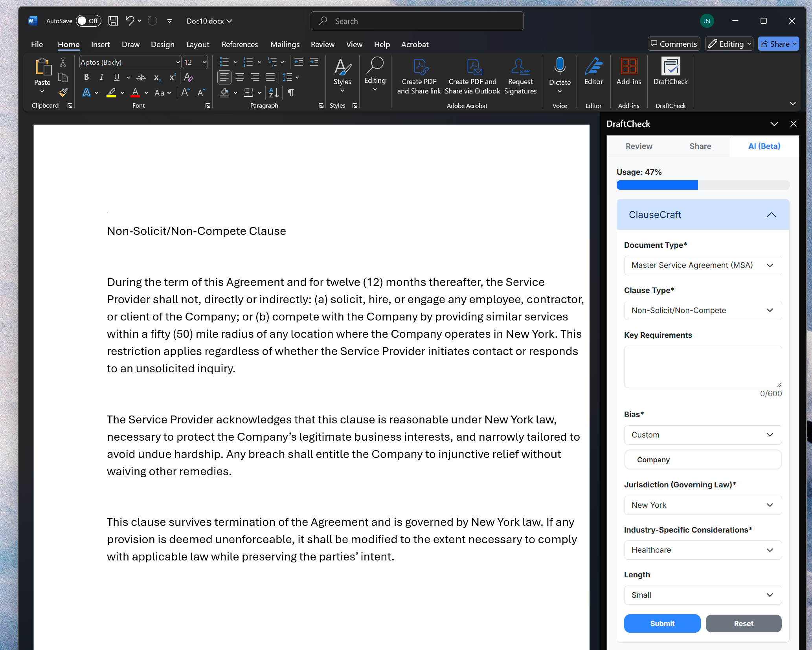This screenshot has height=650, width=812.
Task: Shrink font size icon
Action: 201,93
